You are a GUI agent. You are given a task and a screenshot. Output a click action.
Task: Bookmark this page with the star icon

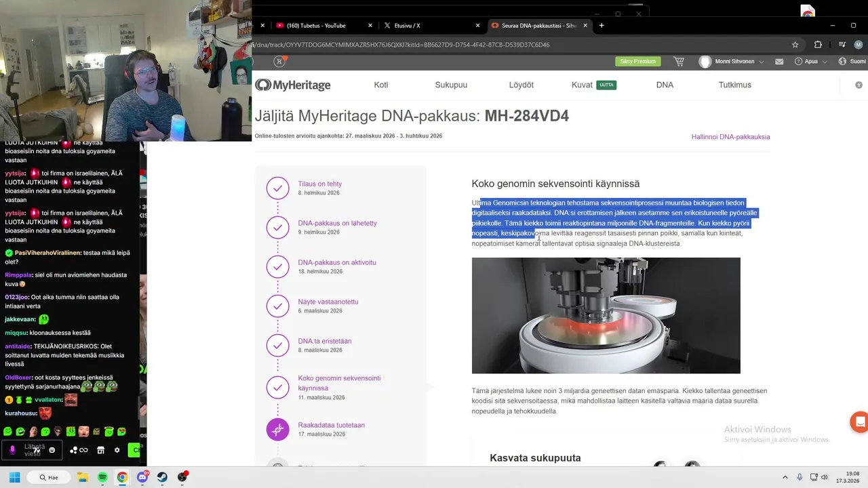pos(795,45)
